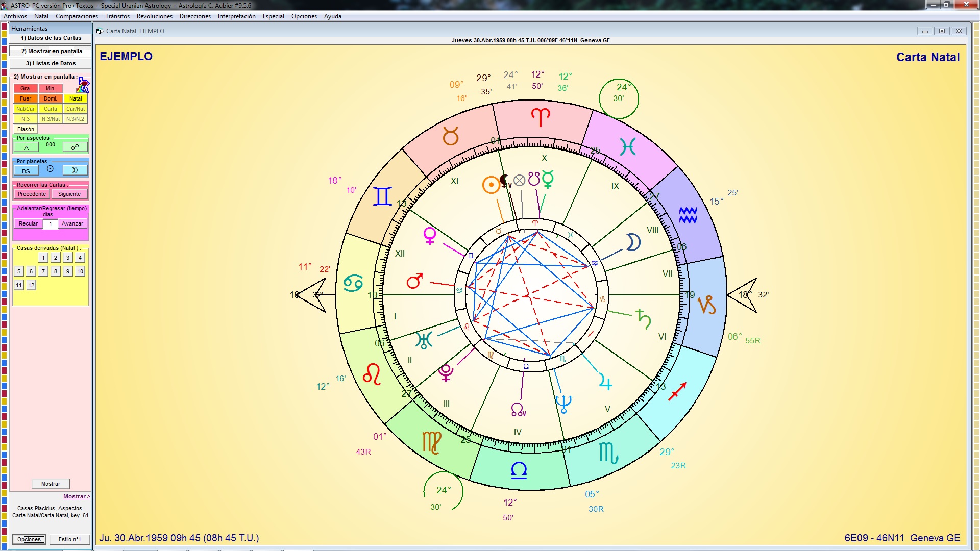This screenshot has width=980, height=551.
Task: Click the rainbow figure icon in tools panel
Action: [x=84, y=85]
